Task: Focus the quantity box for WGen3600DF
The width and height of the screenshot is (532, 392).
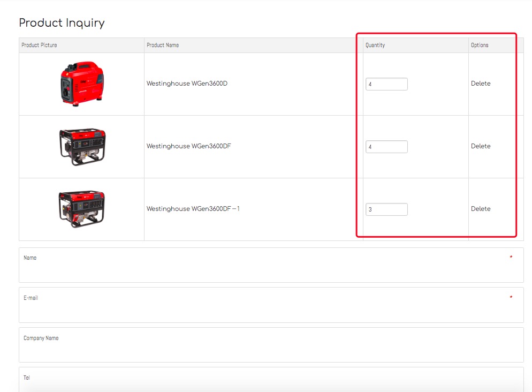Action: pyautogui.click(x=386, y=147)
